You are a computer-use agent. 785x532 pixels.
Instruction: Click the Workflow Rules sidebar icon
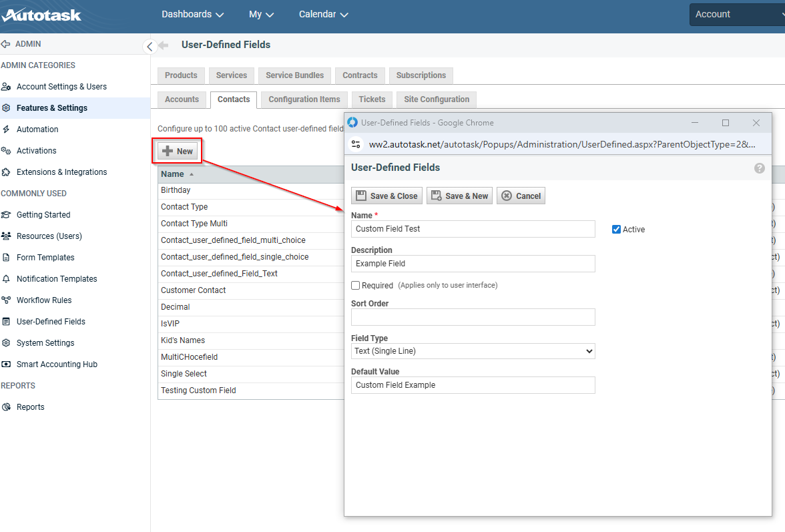[6, 300]
